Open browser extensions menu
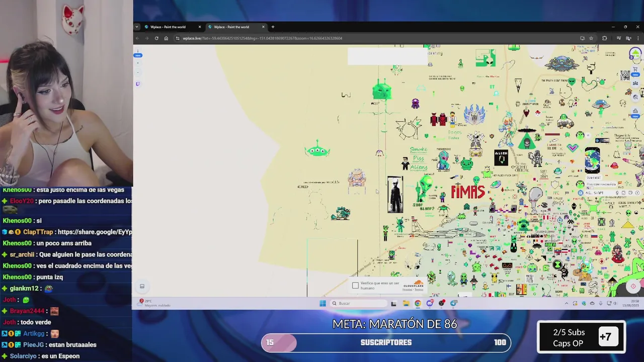Image resolution: width=644 pixels, height=362 pixels. (604, 38)
